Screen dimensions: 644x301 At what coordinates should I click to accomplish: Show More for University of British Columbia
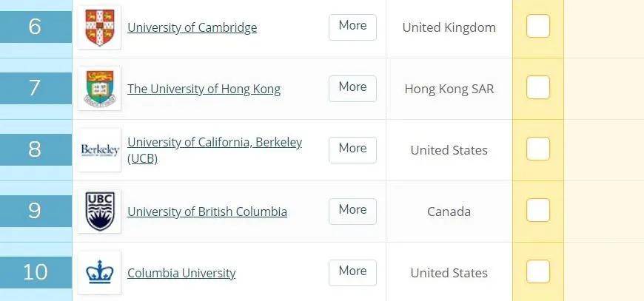point(352,212)
